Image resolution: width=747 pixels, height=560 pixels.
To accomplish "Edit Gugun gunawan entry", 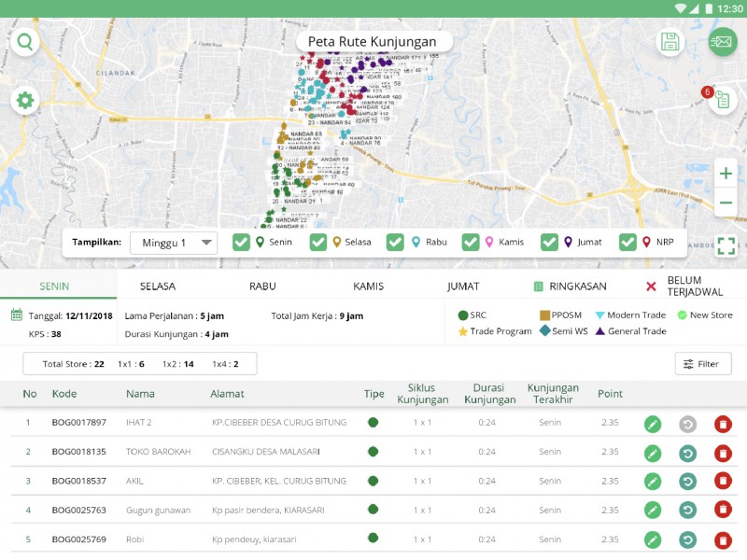I will coord(652,510).
